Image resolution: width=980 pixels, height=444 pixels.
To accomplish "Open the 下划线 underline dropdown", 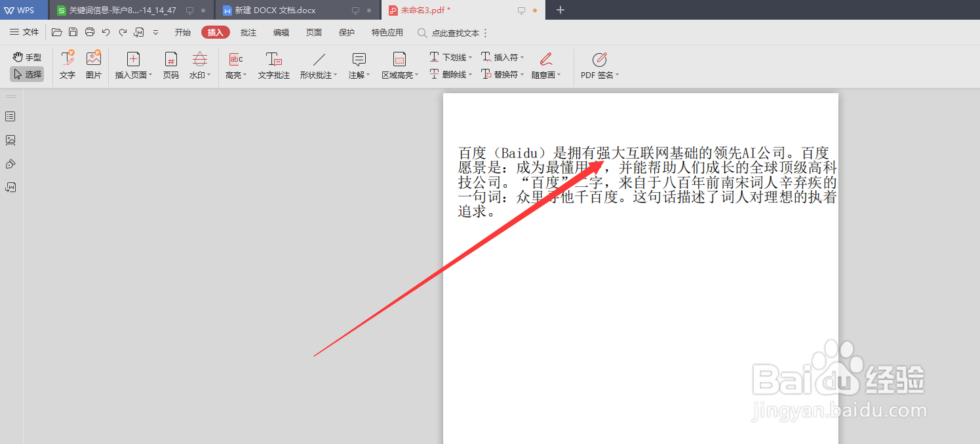I will [x=451, y=57].
